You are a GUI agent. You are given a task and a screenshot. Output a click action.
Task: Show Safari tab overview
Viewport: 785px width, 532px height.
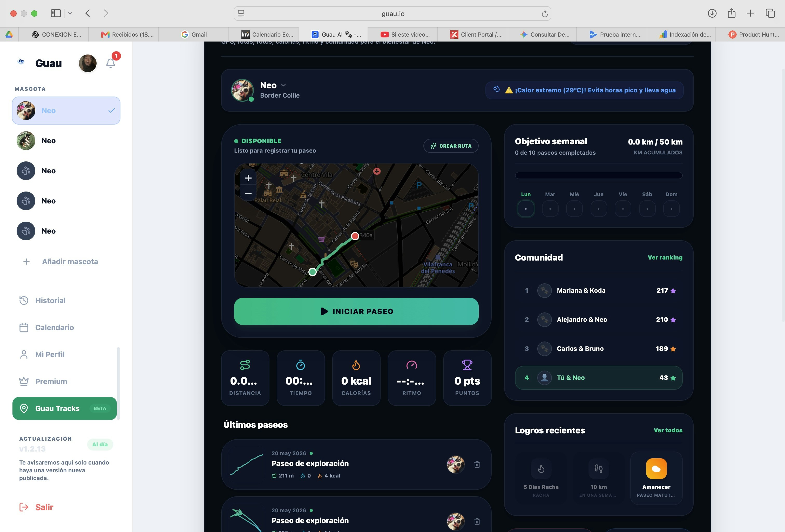[770, 13]
